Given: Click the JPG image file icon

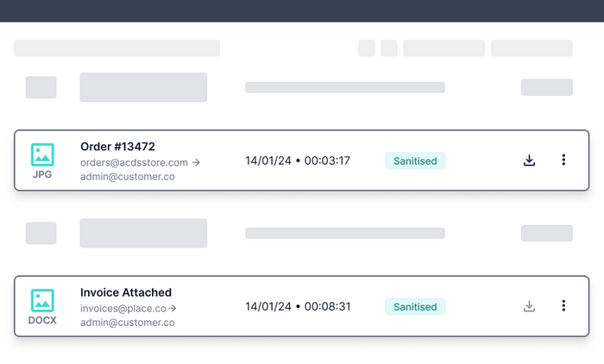Looking at the screenshot, I should [x=42, y=154].
